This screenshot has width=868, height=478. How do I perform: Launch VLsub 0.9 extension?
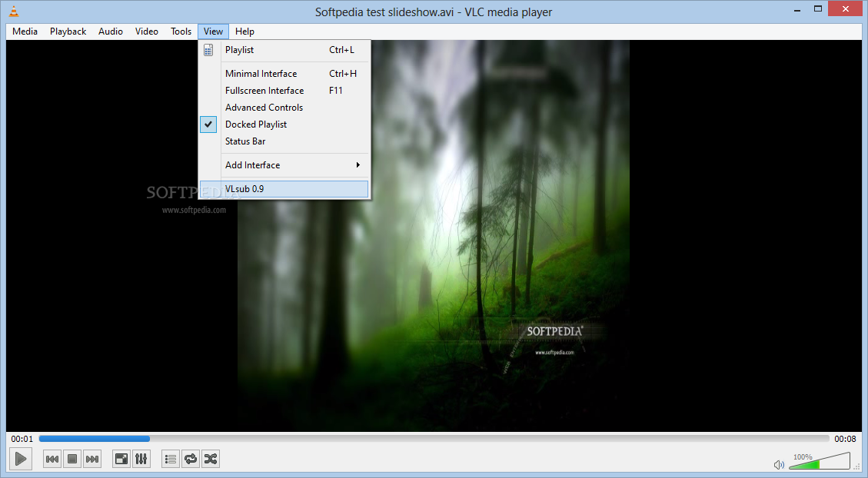click(284, 188)
